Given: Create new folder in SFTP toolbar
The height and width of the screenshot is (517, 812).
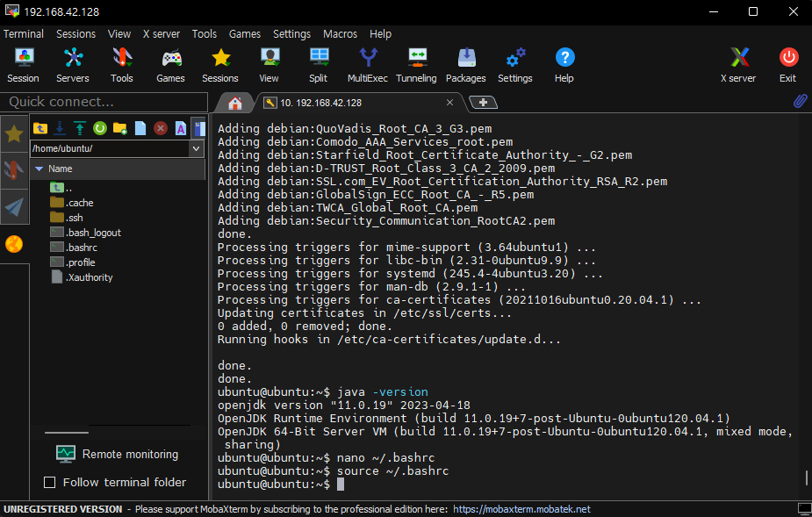Looking at the screenshot, I should [120, 128].
